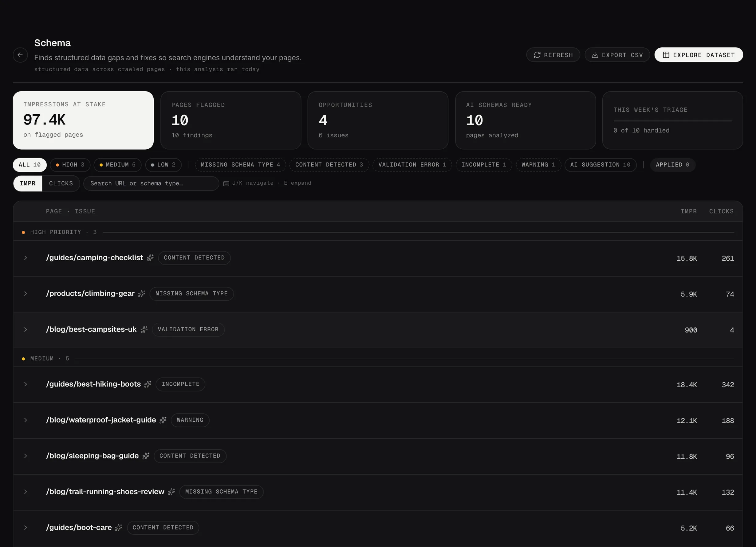Viewport: 756px width, 547px height.
Task: Click the AI sparkle icon next to /guides/boot-care
Action: click(119, 528)
